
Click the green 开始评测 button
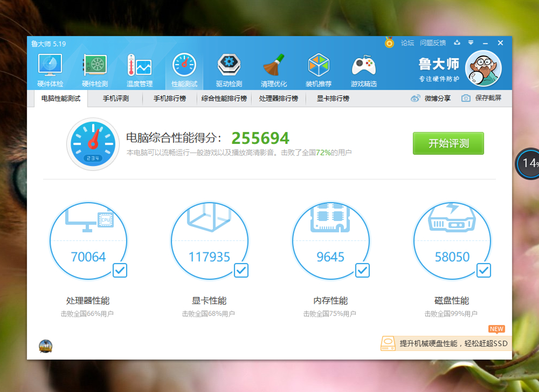448,143
